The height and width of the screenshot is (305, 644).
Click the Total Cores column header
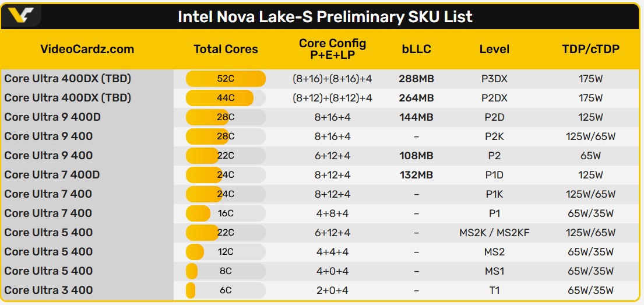tap(226, 49)
